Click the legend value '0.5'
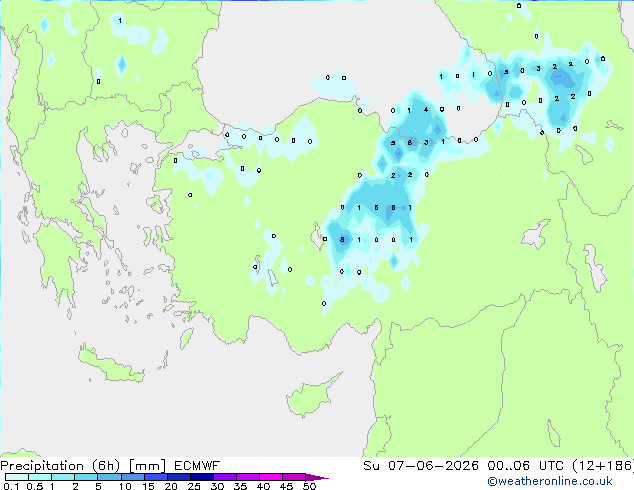The image size is (634, 490). [x=35, y=486]
